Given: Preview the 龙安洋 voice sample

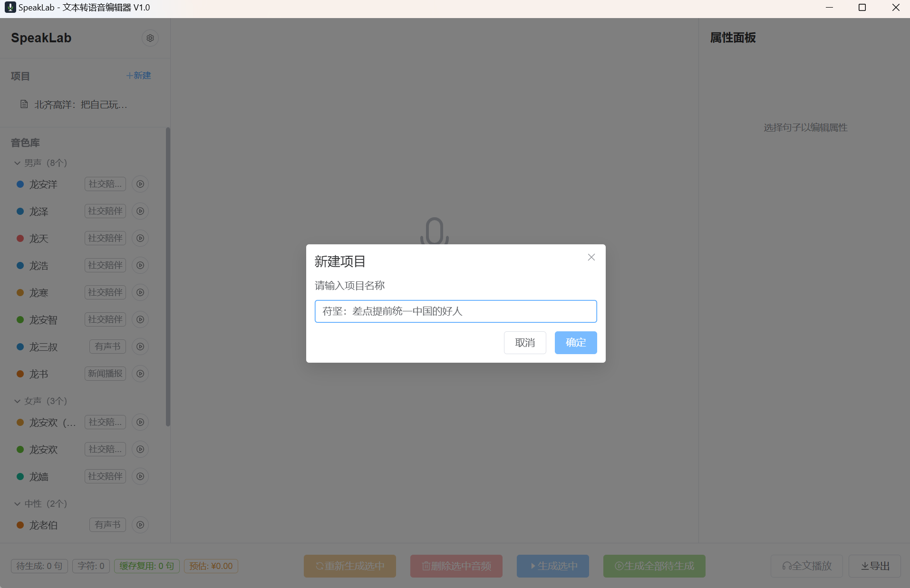Looking at the screenshot, I should coord(140,184).
